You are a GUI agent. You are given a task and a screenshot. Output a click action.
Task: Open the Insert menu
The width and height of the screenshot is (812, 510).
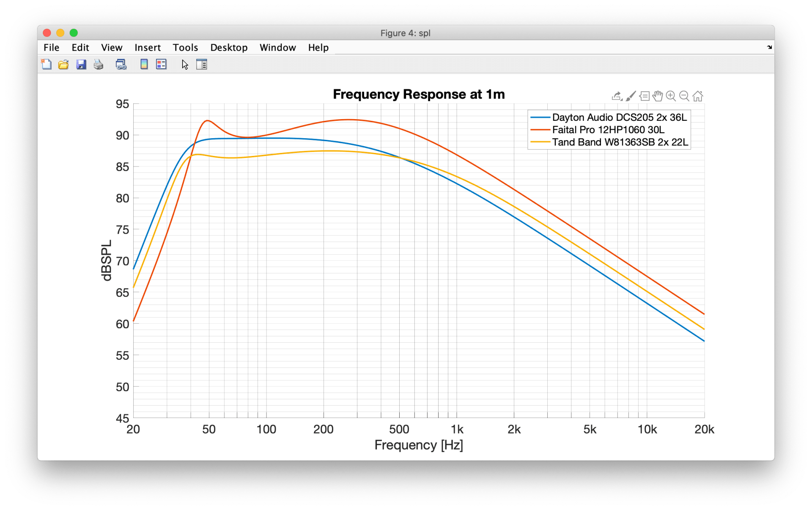148,47
